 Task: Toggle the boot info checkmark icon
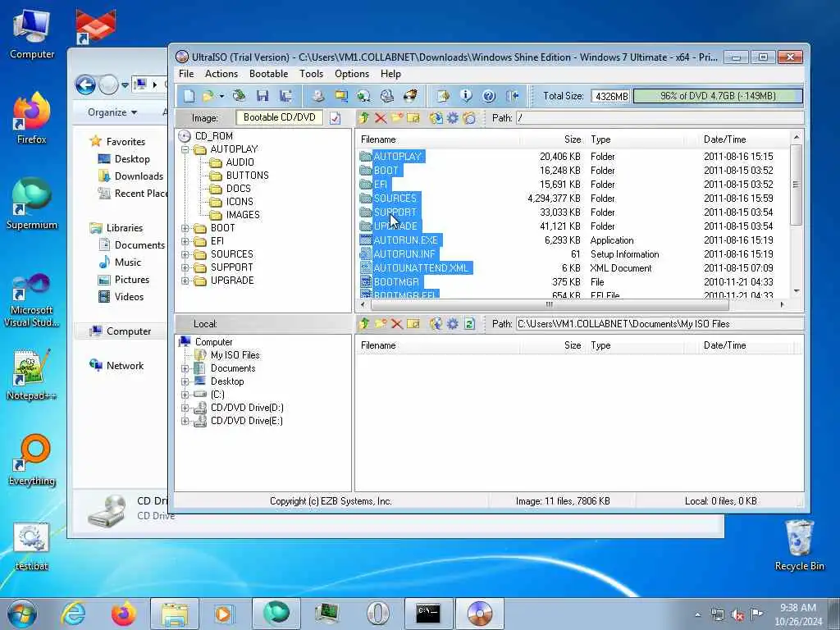(x=336, y=118)
